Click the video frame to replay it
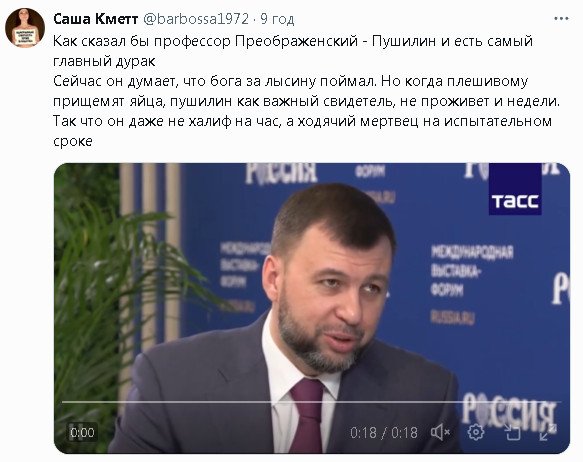The image size is (583, 462). coord(312,308)
